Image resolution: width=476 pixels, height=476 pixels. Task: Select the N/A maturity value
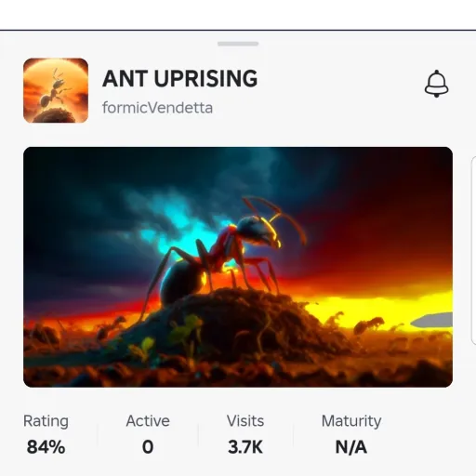[351, 447]
